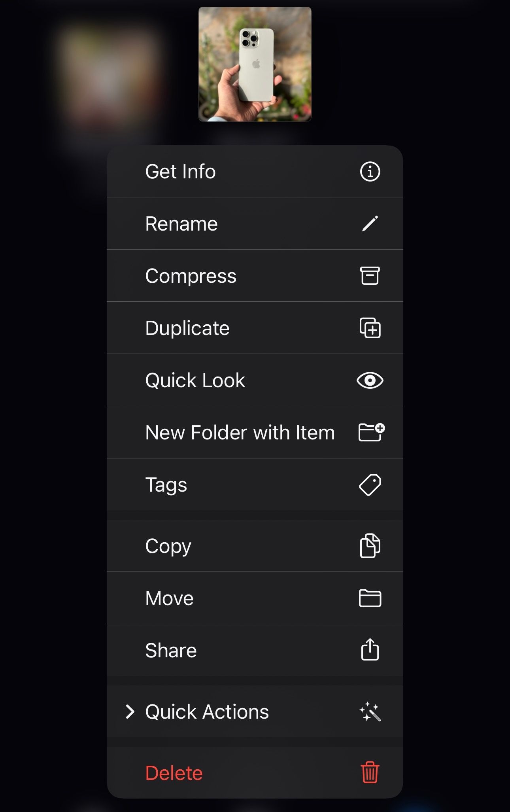Tap the red trash icon
The image size is (510, 812).
[370, 772]
